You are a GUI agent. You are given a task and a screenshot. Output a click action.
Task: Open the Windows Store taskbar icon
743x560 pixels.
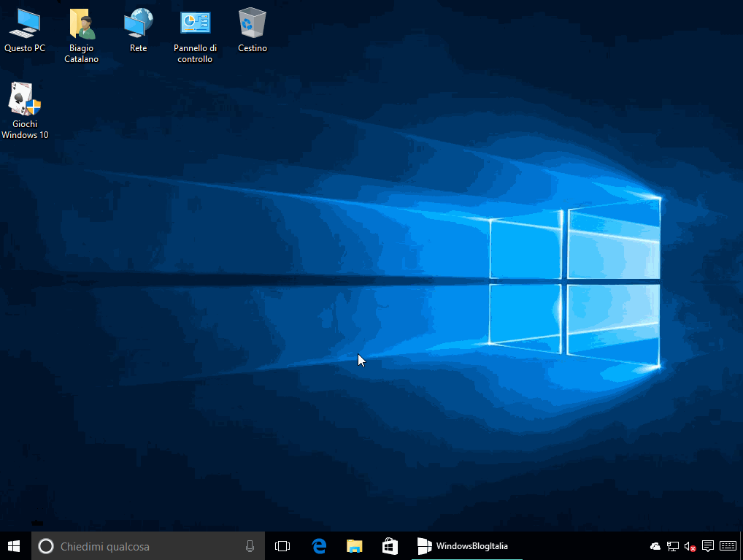tap(390, 546)
